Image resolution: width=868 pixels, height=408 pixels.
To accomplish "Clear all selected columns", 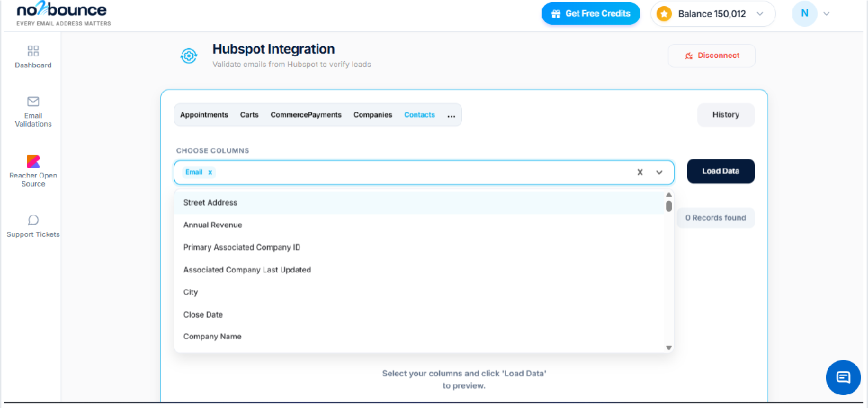I will click(x=639, y=172).
